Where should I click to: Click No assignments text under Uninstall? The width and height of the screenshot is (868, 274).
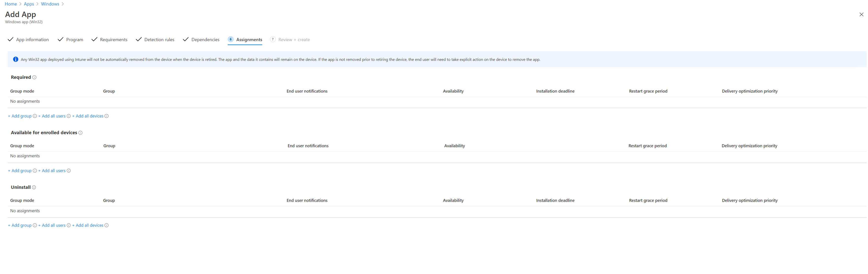point(25,211)
